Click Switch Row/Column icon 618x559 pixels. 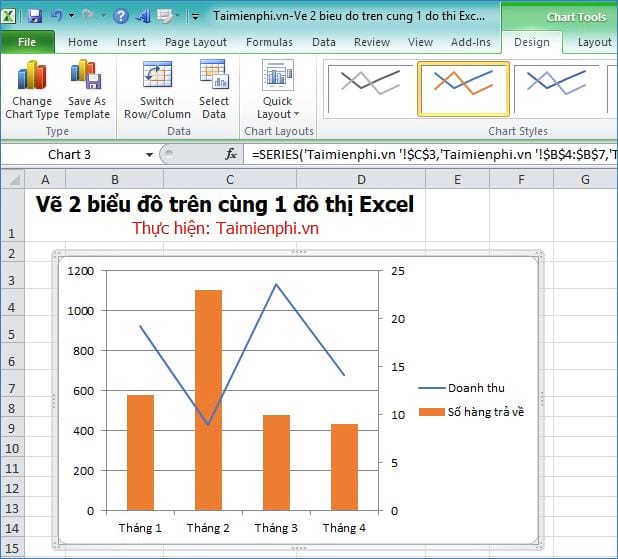click(x=157, y=74)
